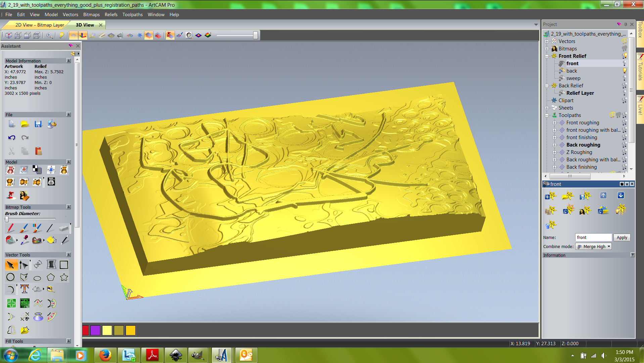Pick the red color swatch in the palette

[86, 330]
